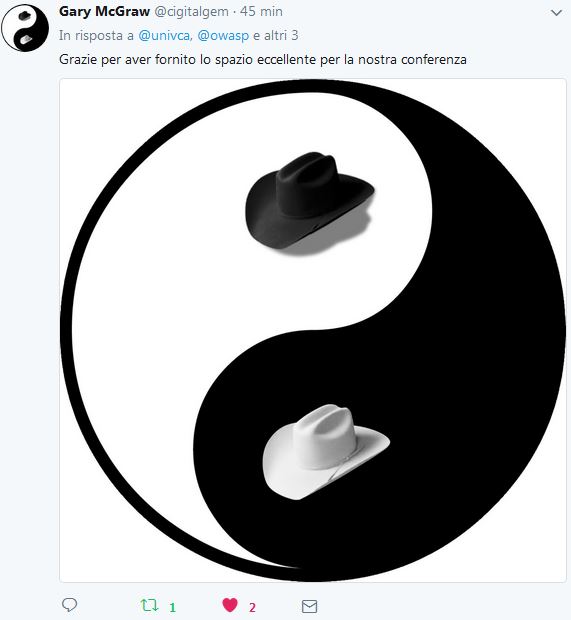This screenshot has width=571, height=620.
Task: Open the tweet options chevron menu
Action: pyautogui.click(x=556, y=13)
